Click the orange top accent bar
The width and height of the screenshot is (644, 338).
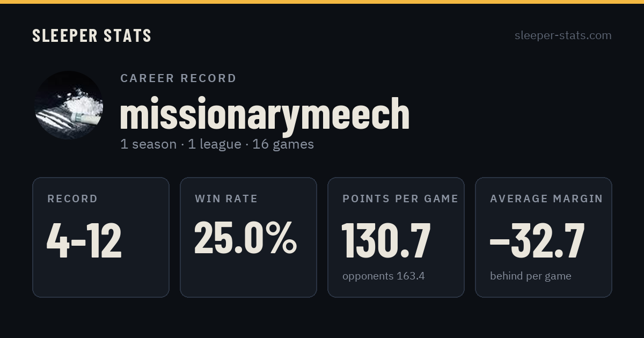click(x=322, y=2)
